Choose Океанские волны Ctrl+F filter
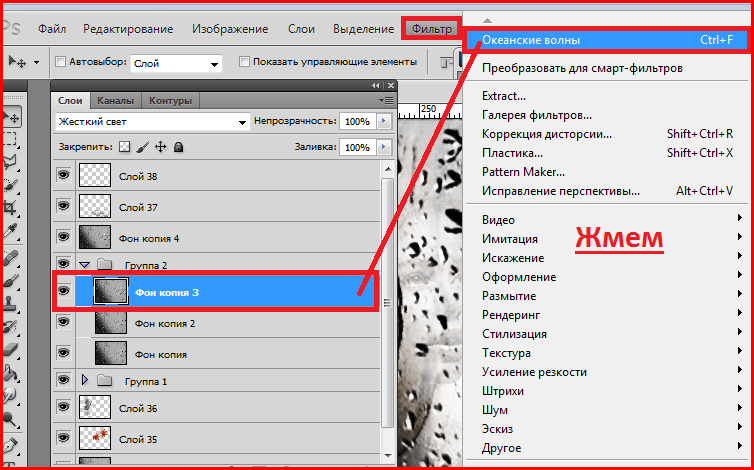Image resolution: width=754 pixels, height=470 pixels. [607, 40]
